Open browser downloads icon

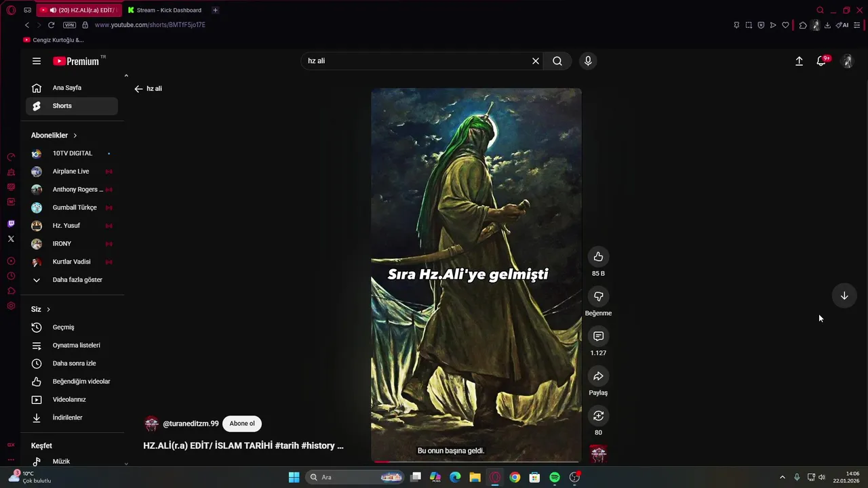point(827,25)
